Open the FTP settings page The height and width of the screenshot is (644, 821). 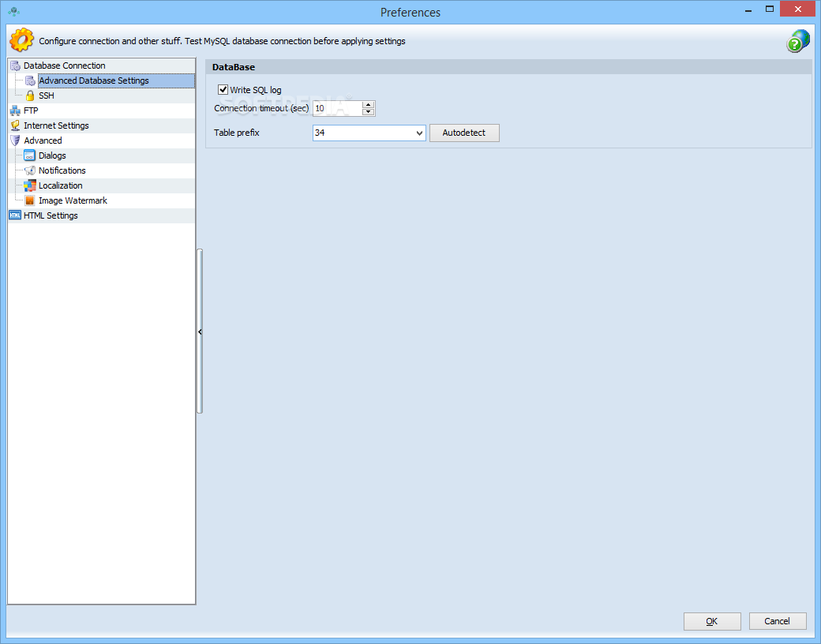[x=31, y=110]
